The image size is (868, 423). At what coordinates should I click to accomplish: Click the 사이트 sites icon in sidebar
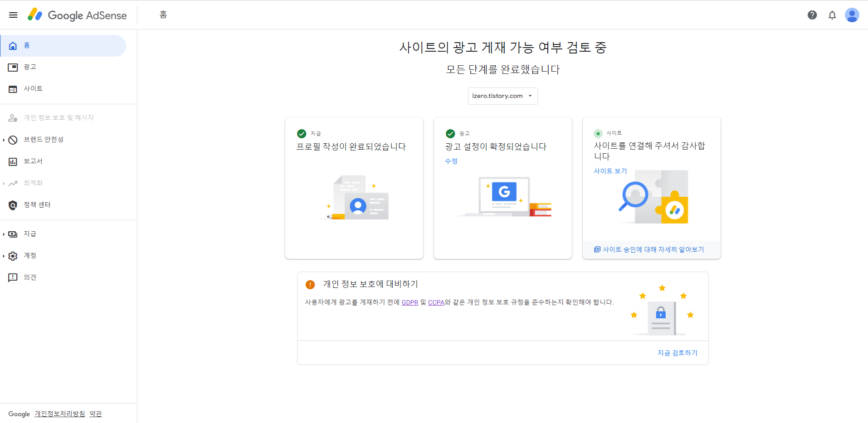pyautogui.click(x=13, y=89)
